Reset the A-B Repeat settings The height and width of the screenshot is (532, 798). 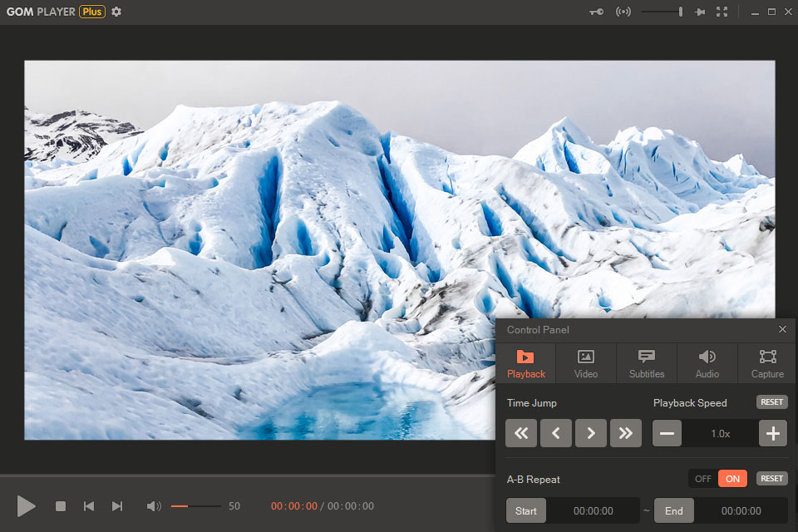pyautogui.click(x=772, y=479)
